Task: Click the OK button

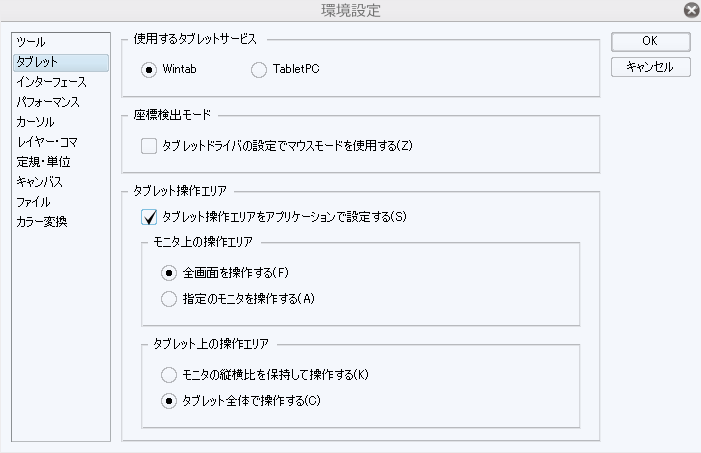Action: click(x=650, y=42)
